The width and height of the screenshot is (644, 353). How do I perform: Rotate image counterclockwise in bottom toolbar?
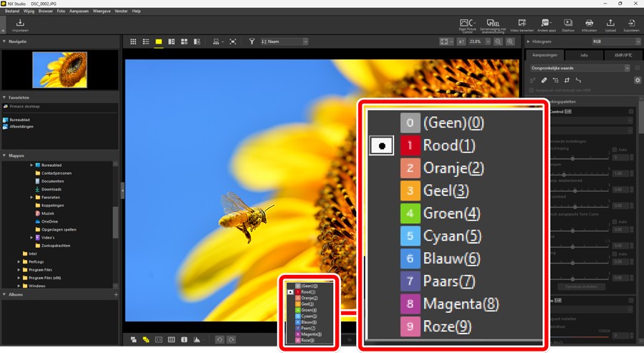[x=219, y=340]
